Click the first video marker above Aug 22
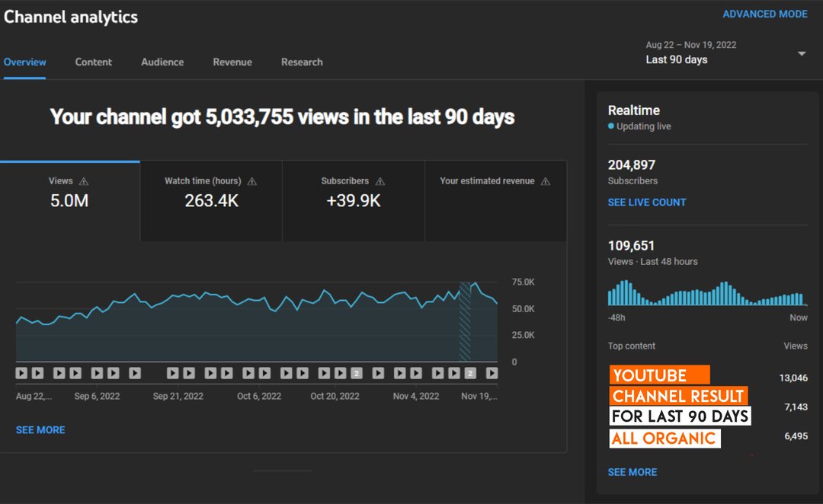Image resolution: width=823 pixels, height=504 pixels. pyautogui.click(x=21, y=373)
